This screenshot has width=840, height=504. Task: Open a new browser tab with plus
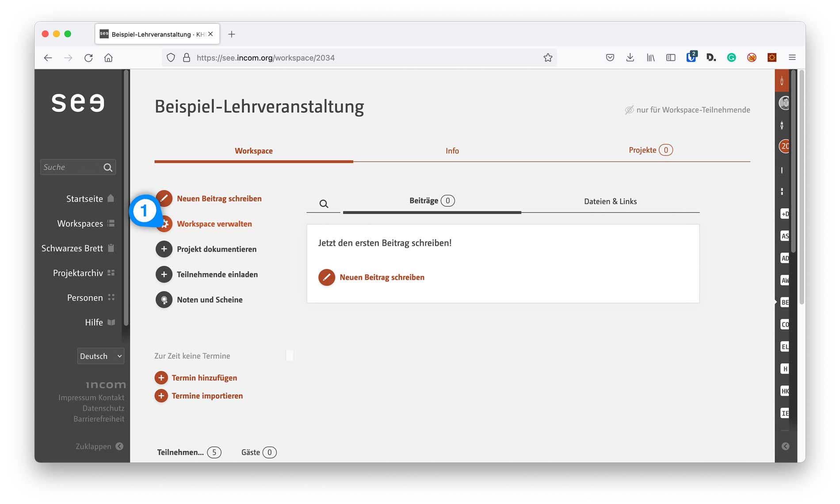[232, 34]
